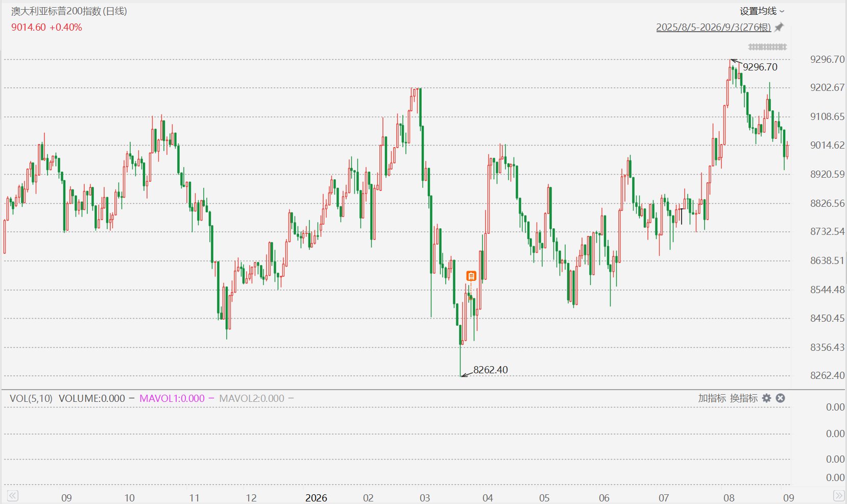Click the orange news note icon on the chart
This screenshot has width=847, height=504.
tap(471, 276)
